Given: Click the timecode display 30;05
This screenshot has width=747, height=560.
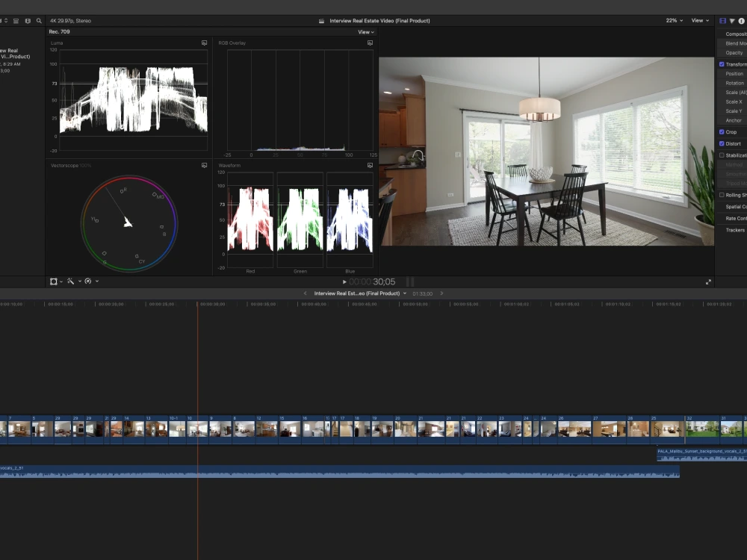Looking at the screenshot, I should tap(372, 282).
